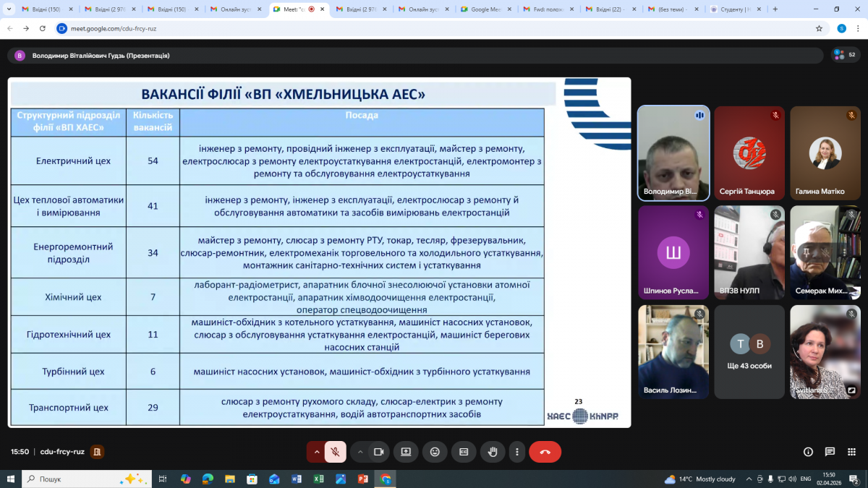Launch Copilot from taskbar
Image resolution: width=868 pixels, height=488 pixels.
(x=186, y=479)
